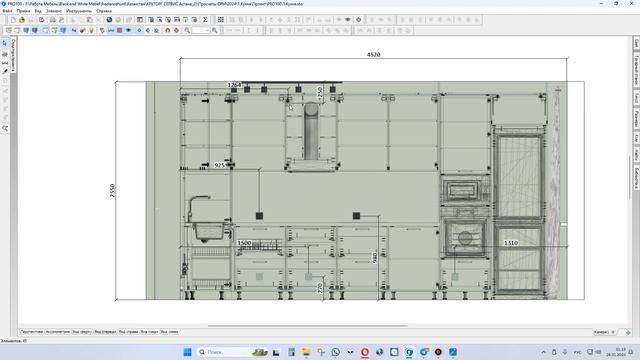Click the Sigma summary icon
Viewport: 640px width, 360px height.
tap(205, 20)
